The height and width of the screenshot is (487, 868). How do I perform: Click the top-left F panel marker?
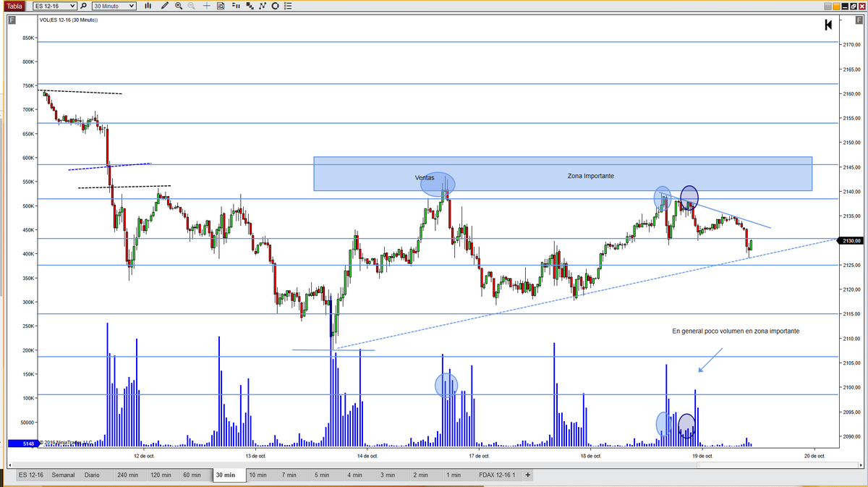tap(12, 21)
